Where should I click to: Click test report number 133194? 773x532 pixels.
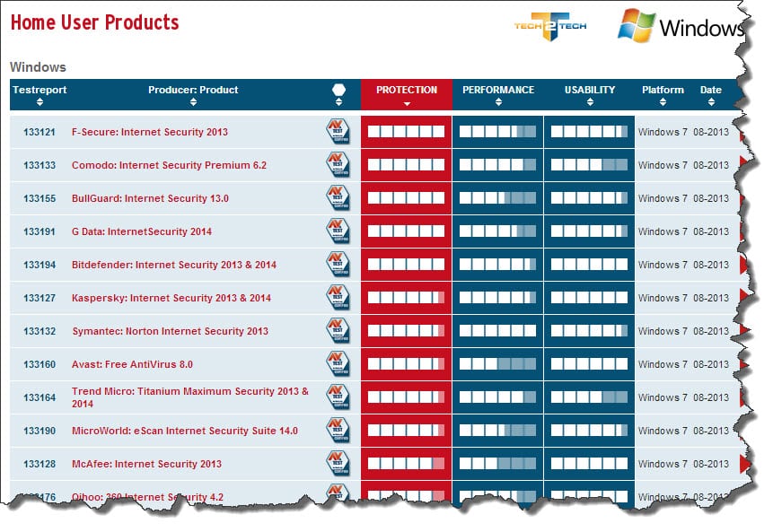coord(40,265)
